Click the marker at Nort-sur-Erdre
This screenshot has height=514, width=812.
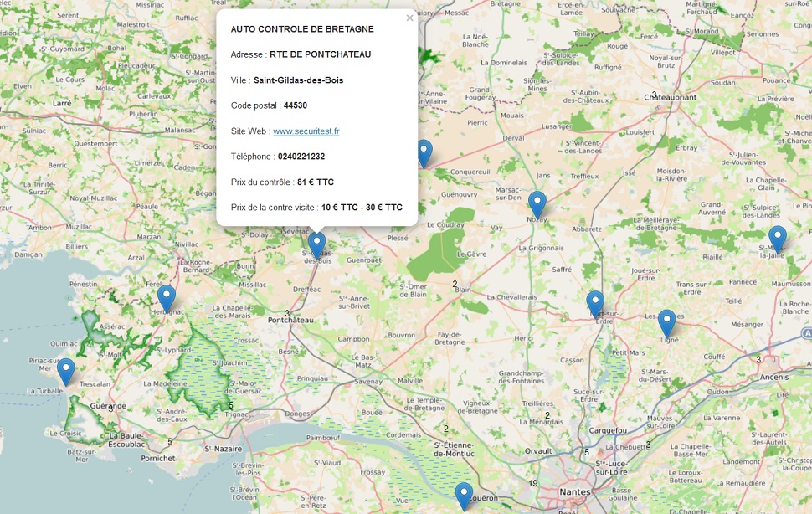tap(595, 304)
